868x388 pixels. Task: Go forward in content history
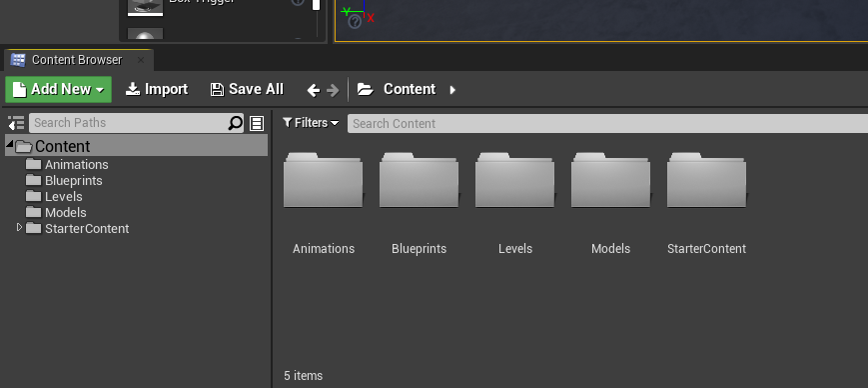point(333,90)
